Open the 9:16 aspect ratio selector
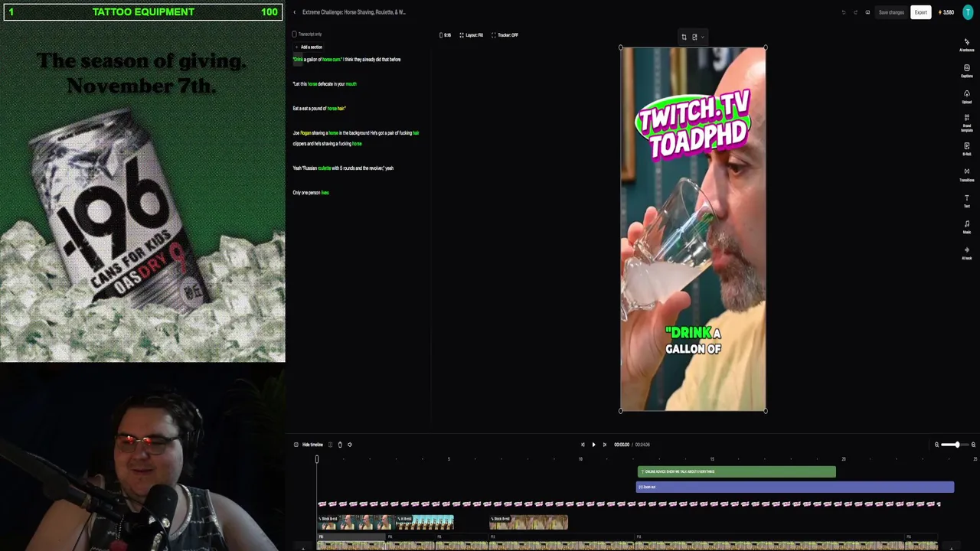Screen dimensions: 980x551 (445, 35)
